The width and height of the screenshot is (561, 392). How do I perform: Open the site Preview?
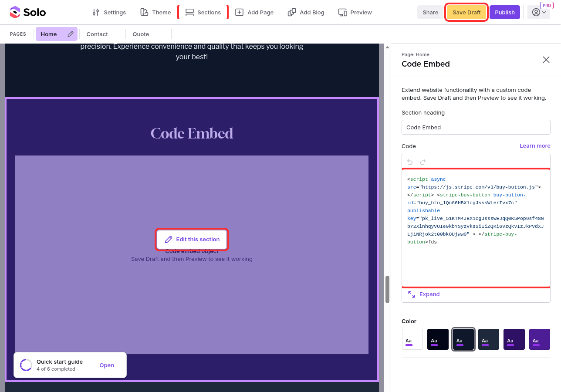355,12
